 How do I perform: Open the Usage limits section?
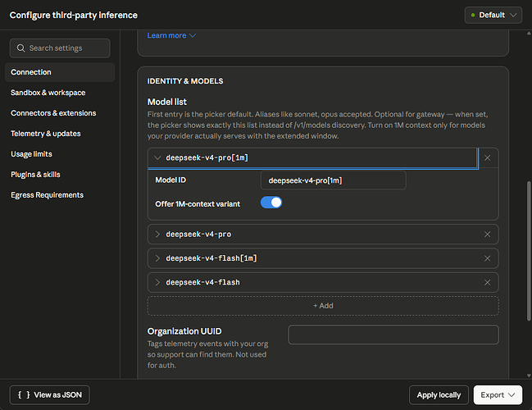point(31,154)
